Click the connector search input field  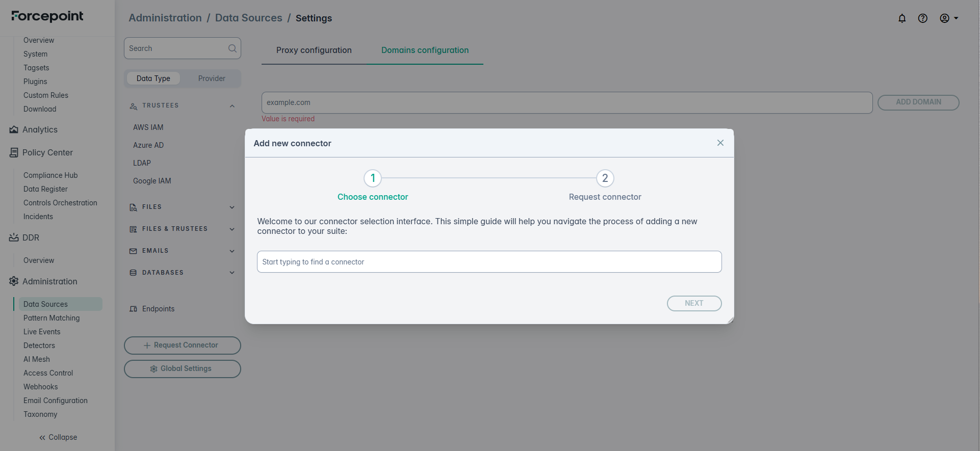[489, 262]
